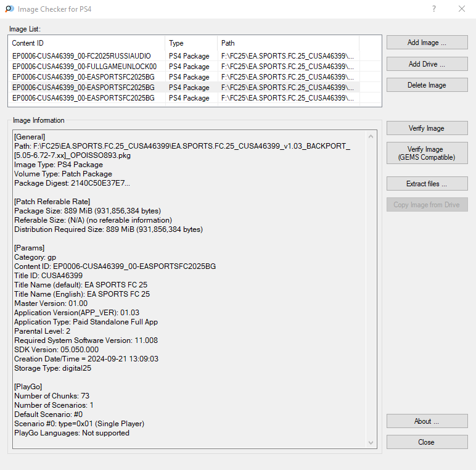Click the [Patch Referable Rate] header

pyautogui.click(x=52, y=202)
